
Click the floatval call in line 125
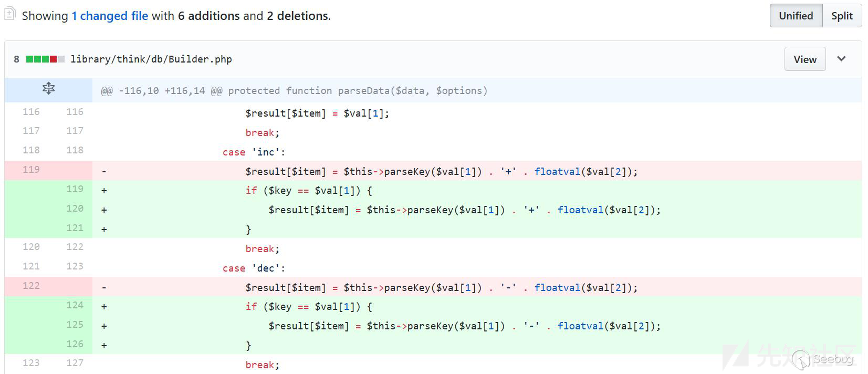pos(580,326)
